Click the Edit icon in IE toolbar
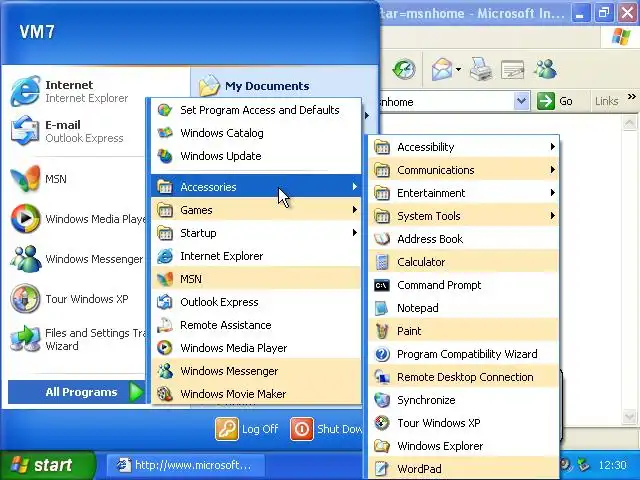Image resolution: width=640 pixels, height=480 pixels. (x=512, y=69)
